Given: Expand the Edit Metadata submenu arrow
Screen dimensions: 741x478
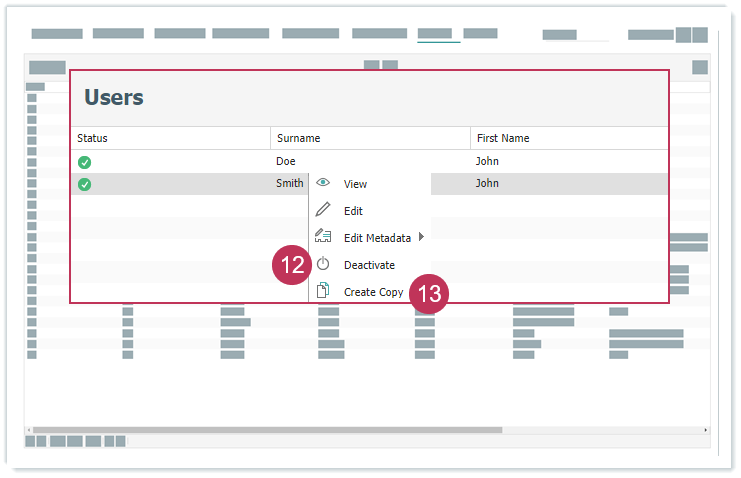Looking at the screenshot, I should tap(421, 238).
